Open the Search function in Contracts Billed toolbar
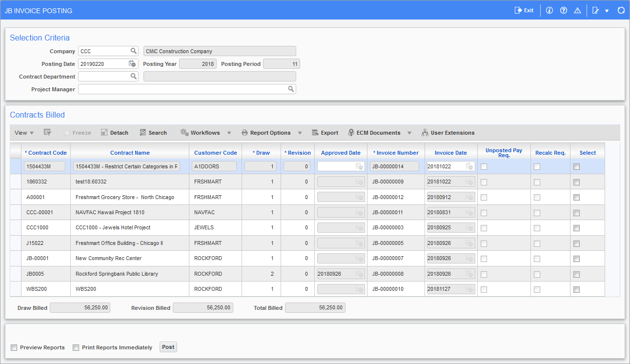 click(153, 132)
